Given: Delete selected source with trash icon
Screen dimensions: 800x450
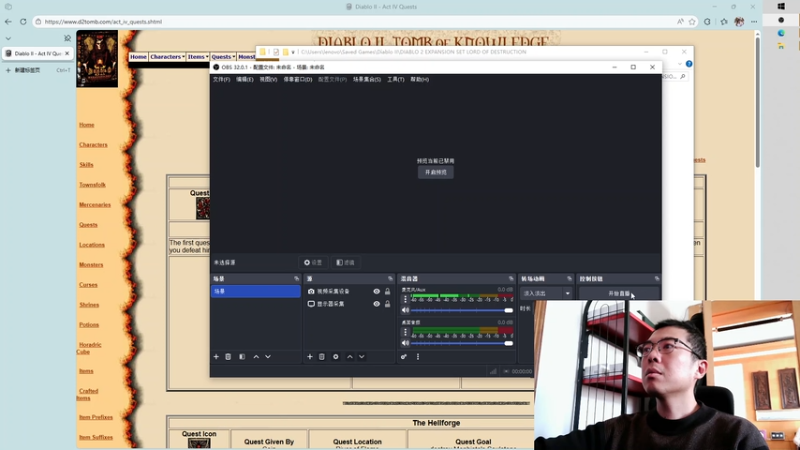Looking at the screenshot, I should click(x=322, y=357).
